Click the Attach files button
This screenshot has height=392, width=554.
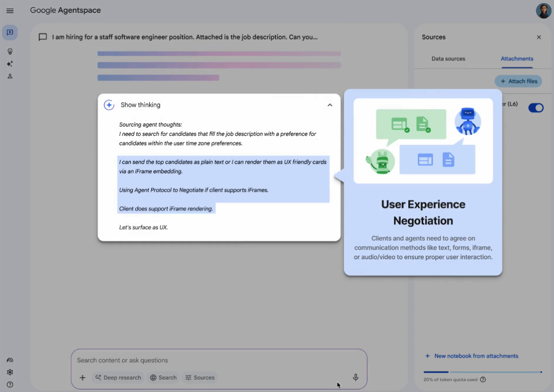[518, 81]
